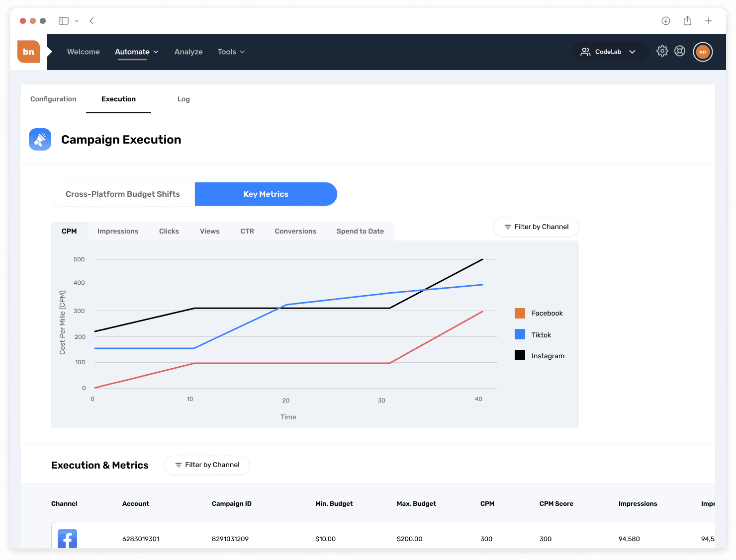Open settings gear in navbar

pos(662,51)
